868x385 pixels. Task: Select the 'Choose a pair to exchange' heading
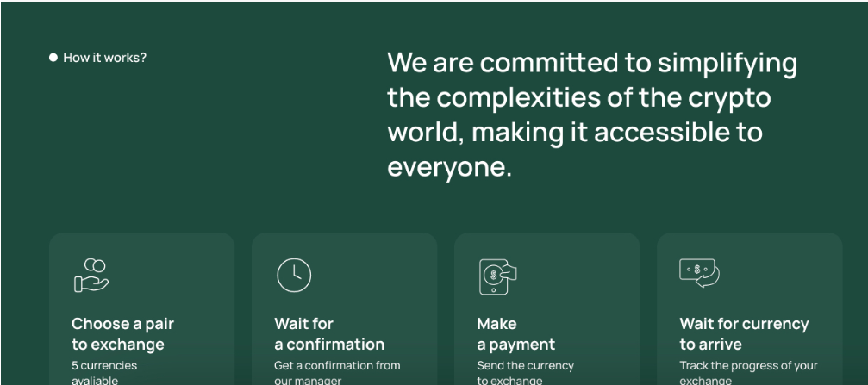(123, 334)
